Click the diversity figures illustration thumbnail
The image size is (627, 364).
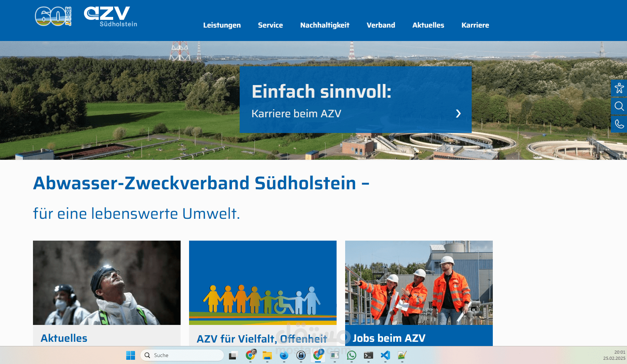point(263,283)
